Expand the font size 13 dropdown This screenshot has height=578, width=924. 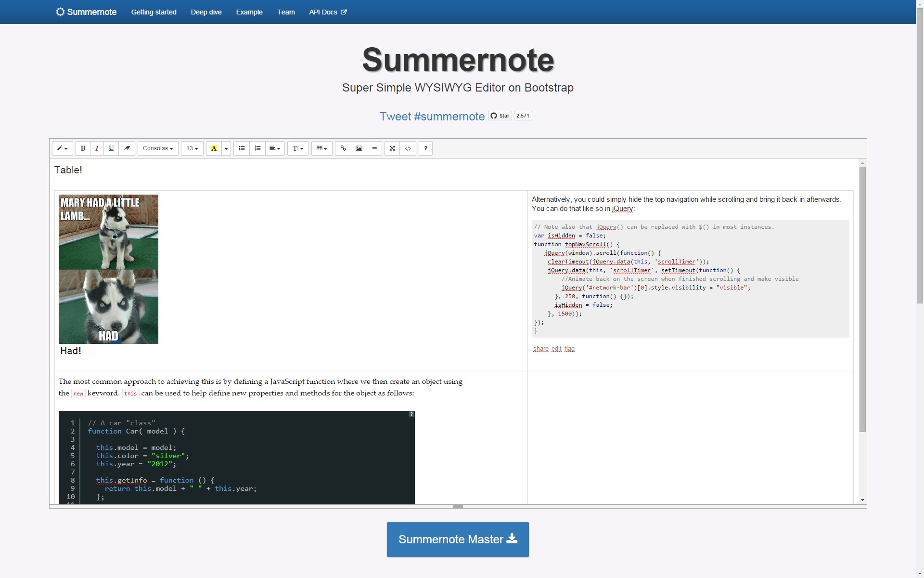coord(192,148)
